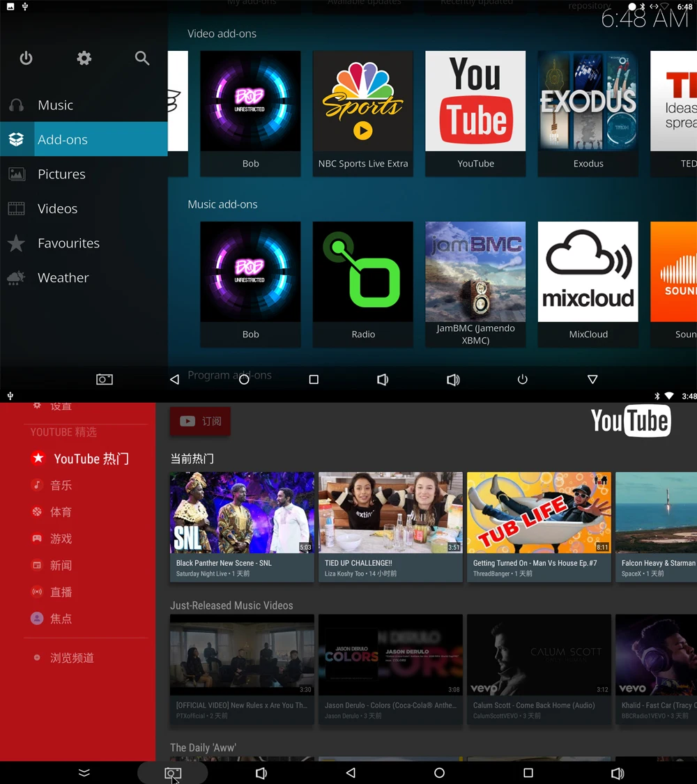Open the Kodi search magnifier

(x=142, y=59)
